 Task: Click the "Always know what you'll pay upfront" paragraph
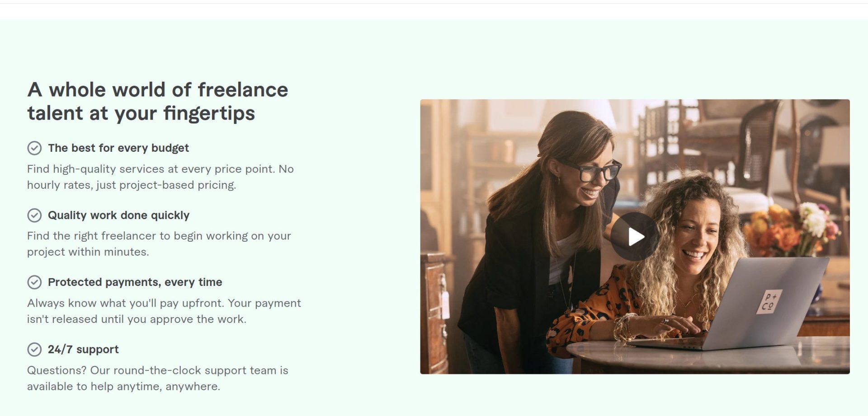coord(164,311)
